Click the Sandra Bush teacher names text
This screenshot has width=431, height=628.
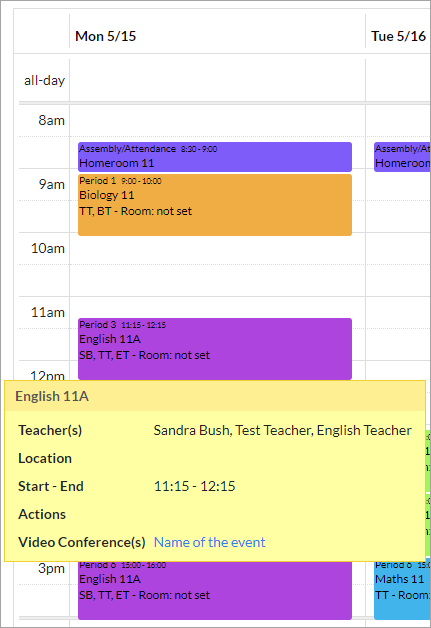point(282,430)
